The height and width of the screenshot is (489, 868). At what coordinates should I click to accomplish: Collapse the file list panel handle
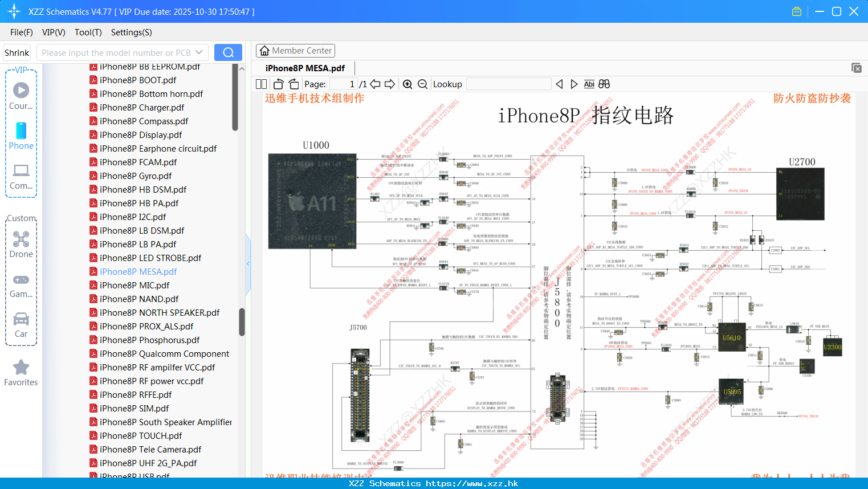[x=248, y=264]
